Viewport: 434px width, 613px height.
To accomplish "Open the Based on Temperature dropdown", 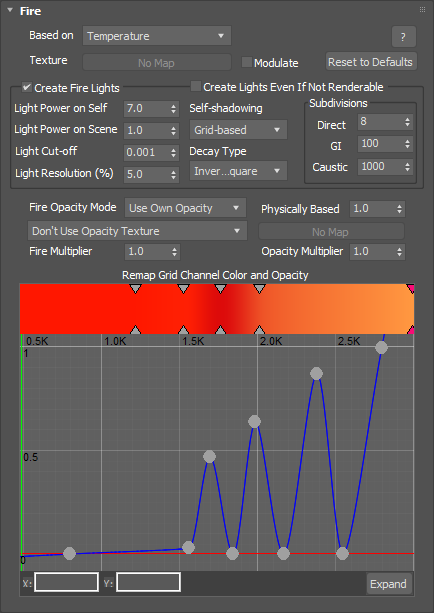I will pos(157,36).
